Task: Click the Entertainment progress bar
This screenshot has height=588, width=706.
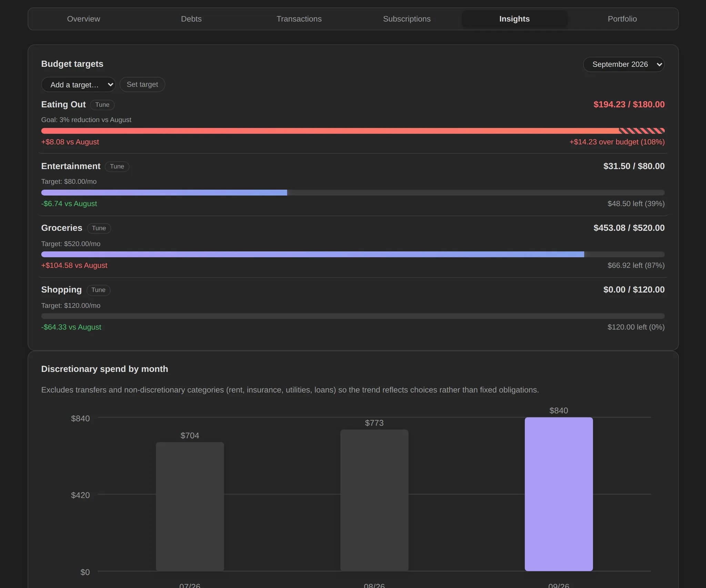Action: 353,193
